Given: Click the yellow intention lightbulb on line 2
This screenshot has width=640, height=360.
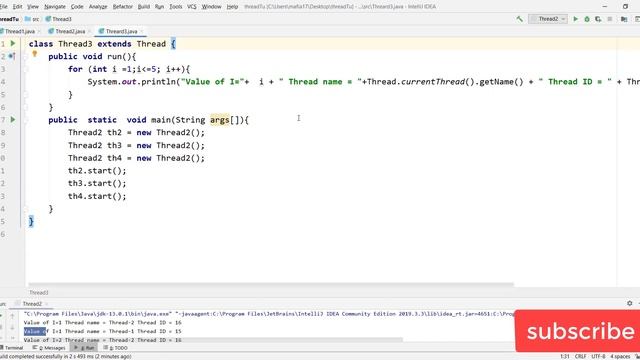Looking at the screenshot, I should tap(35, 54).
